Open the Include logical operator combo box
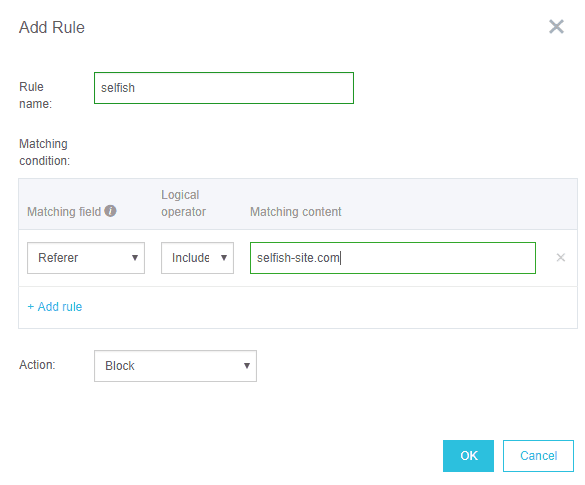The height and width of the screenshot is (485, 585). tap(197, 258)
